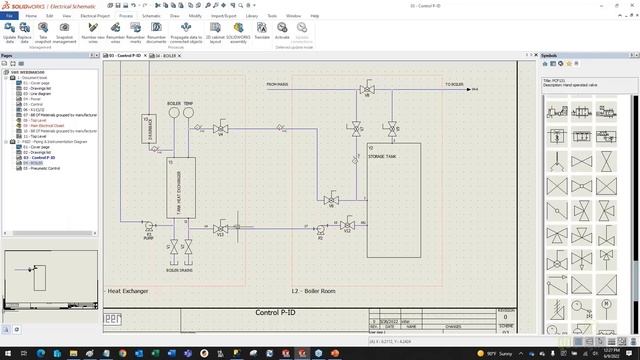This screenshot has height=360, width=640.
Task: Select 05 - Pneumatic Control in tree
Action: coord(42,168)
